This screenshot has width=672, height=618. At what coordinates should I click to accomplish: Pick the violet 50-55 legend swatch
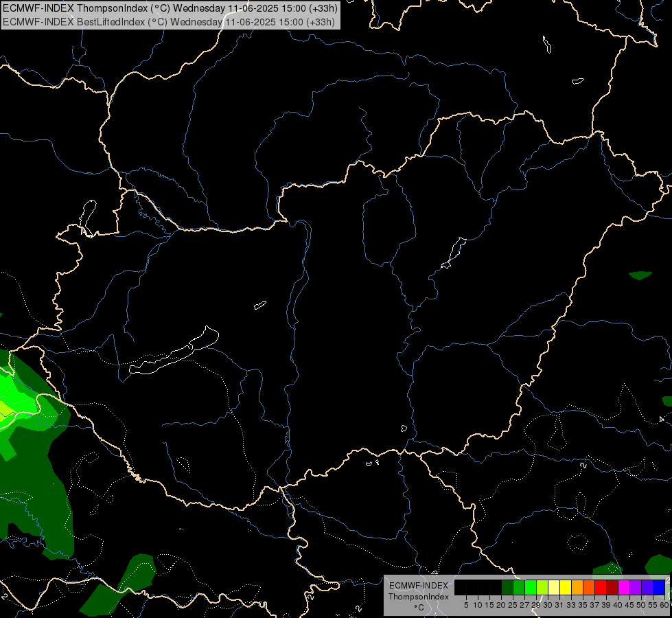click(647, 587)
